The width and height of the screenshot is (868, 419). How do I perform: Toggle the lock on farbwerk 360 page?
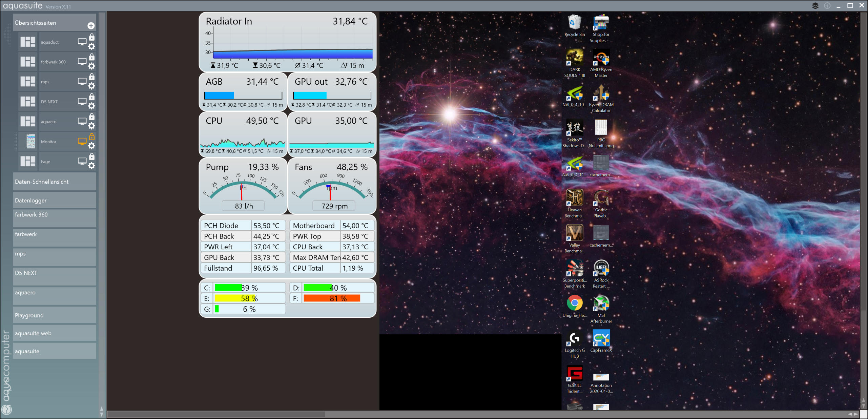pyautogui.click(x=92, y=57)
